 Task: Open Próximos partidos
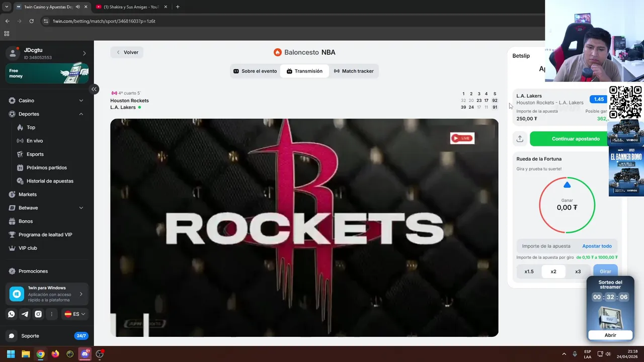[x=46, y=167]
